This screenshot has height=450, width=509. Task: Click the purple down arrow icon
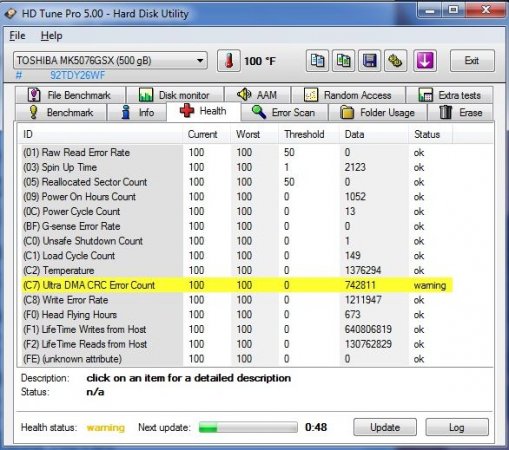click(x=425, y=61)
